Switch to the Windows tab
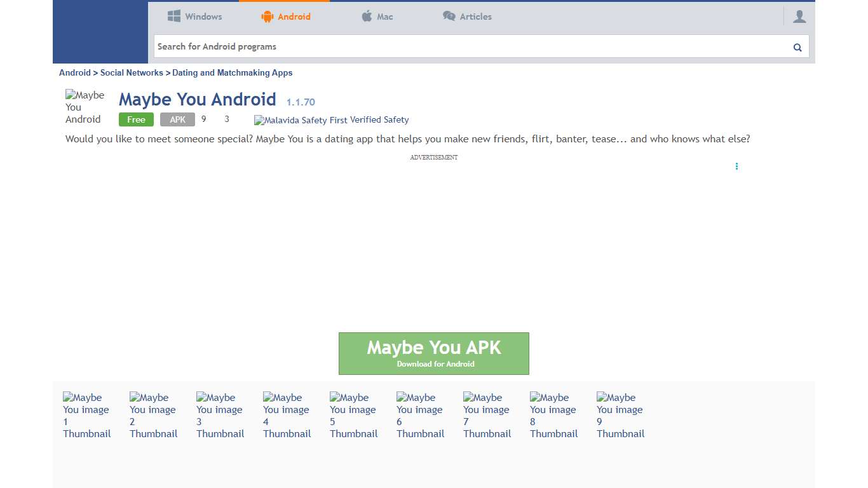Viewport: 868px width, 488px height. pos(203,16)
